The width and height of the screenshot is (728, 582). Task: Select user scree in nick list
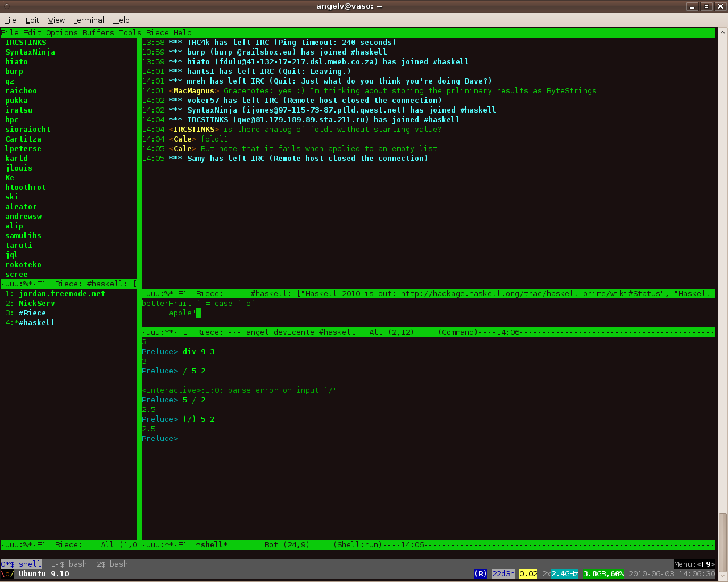(16, 275)
